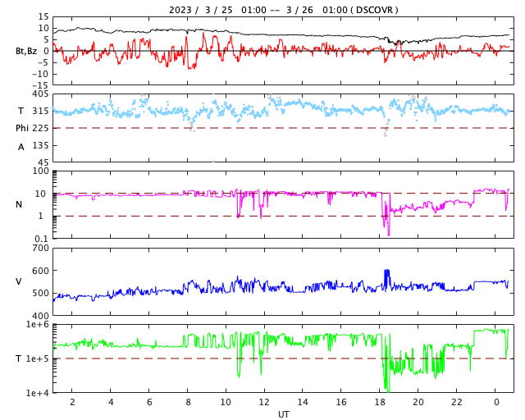525x420 pixels.
Task: Click the V speed axis label
Action: pyautogui.click(x=19, y=281)
